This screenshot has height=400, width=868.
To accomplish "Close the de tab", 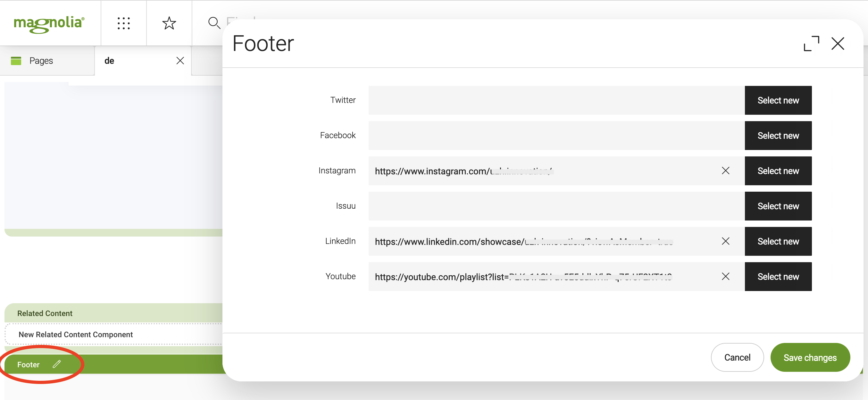I will coord(180,61).
